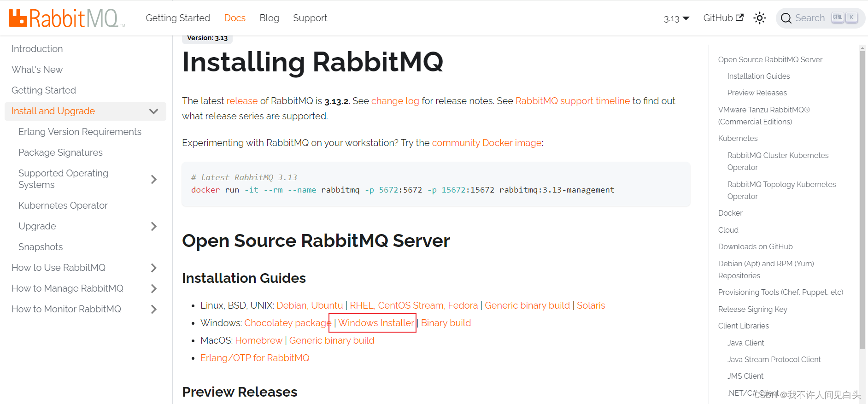Screen dimensions: 868x404
Task: Expand How to Manage RabbitMQ chevron
Action: 154,288
